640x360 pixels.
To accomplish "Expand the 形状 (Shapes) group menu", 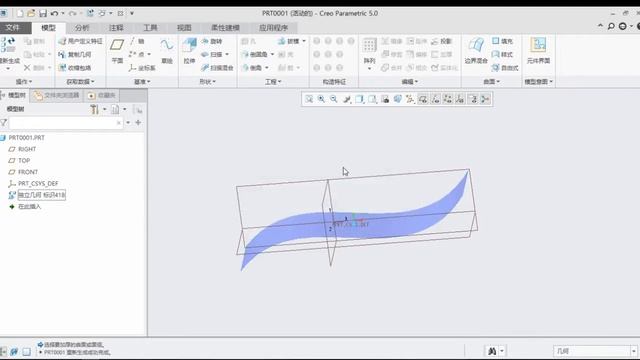I will [207, 82].
